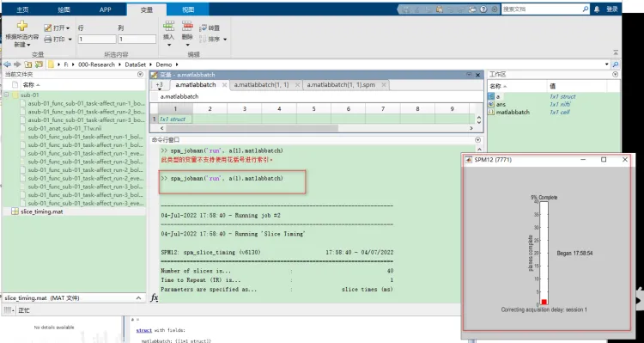Click the insert rows icon

coord(168,26)
